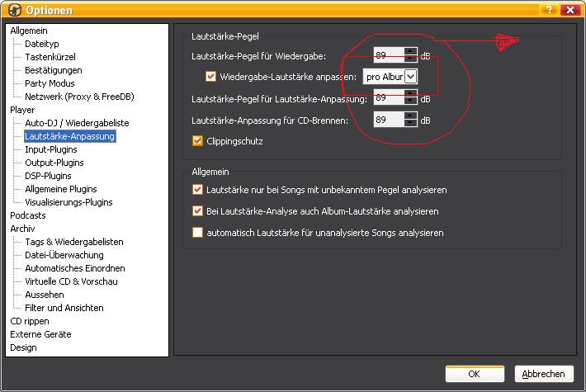The width and height of the screenshot is (586, 392).
Task: Toggle analysis only for songs with unknown level
Action: click(197, 190)
